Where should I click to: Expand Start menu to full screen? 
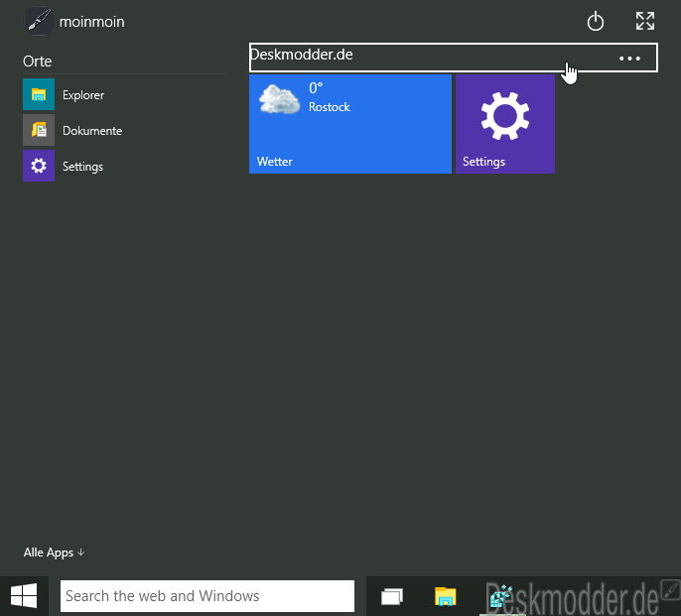click(x=645, y=21)
